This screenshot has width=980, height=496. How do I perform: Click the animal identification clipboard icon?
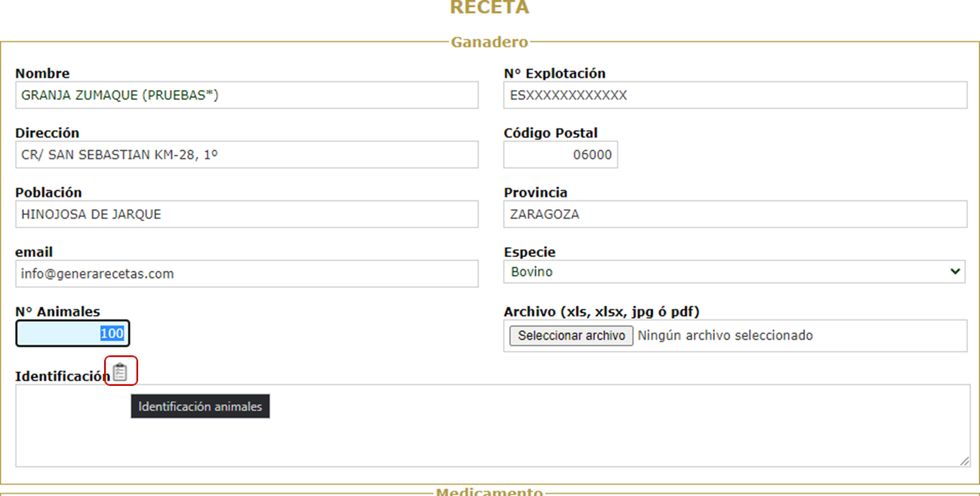(x=120, y=371)
